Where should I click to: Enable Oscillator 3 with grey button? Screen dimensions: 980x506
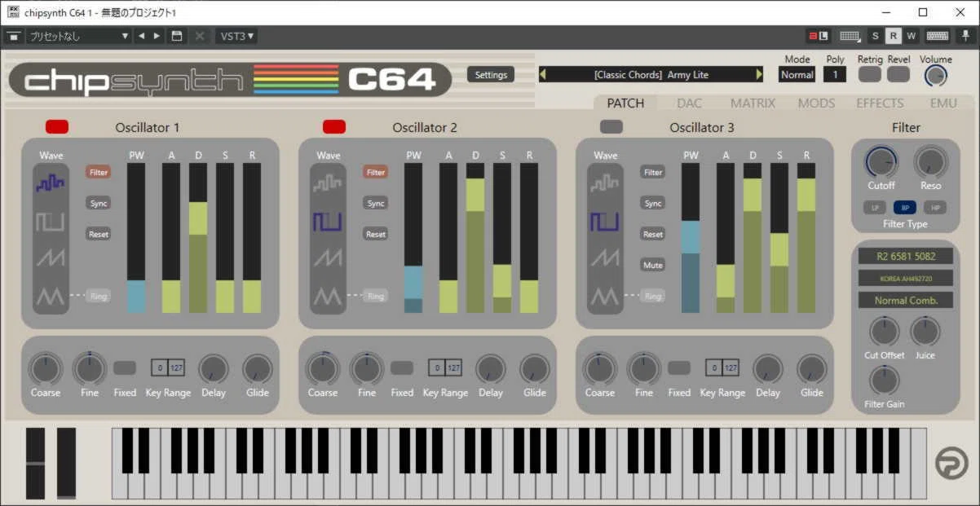[611, 126]
